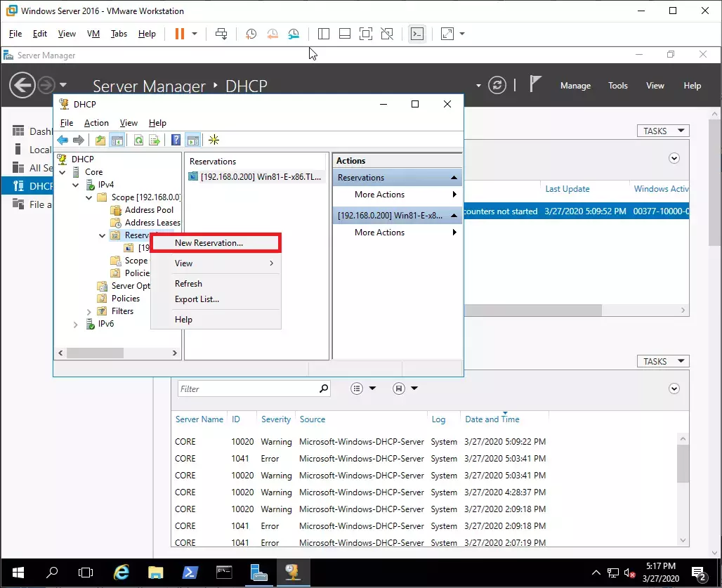Open Server Manager navigation history dropdown arrow
Image resolution: width=722 pixels, height=588 pixels.
[63, 85]
